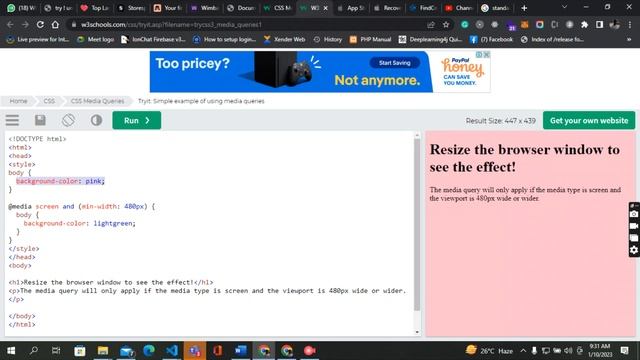Switch to the Wimb tab
640x360 pixels.
(x=205, y=8)
